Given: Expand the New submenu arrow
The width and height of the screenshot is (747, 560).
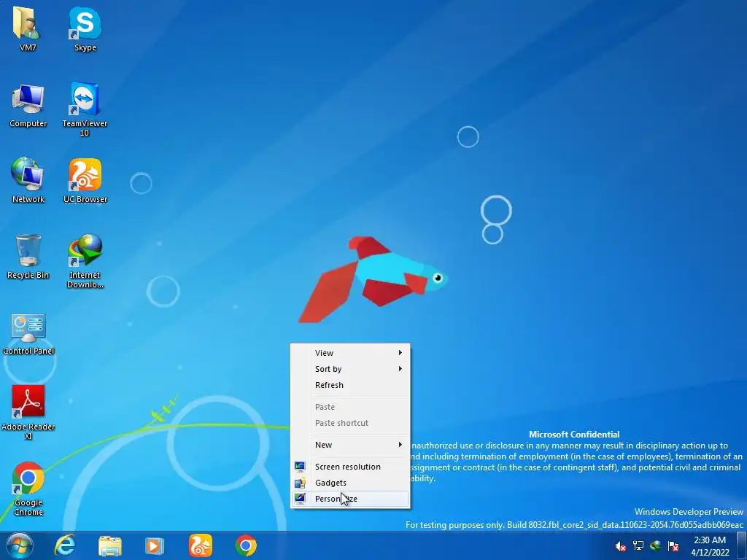Looking at the screenshot, I should click(x=400, y=445).
